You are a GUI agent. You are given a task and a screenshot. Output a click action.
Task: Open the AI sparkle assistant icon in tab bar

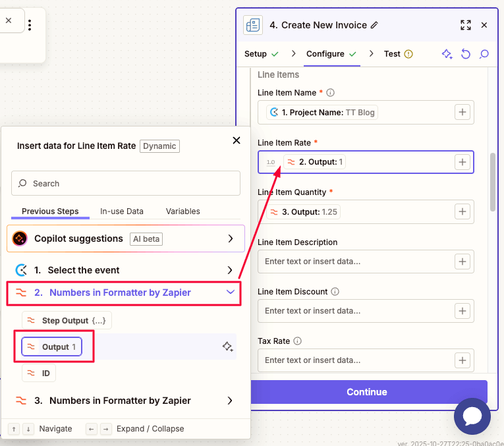pos(447,53)
